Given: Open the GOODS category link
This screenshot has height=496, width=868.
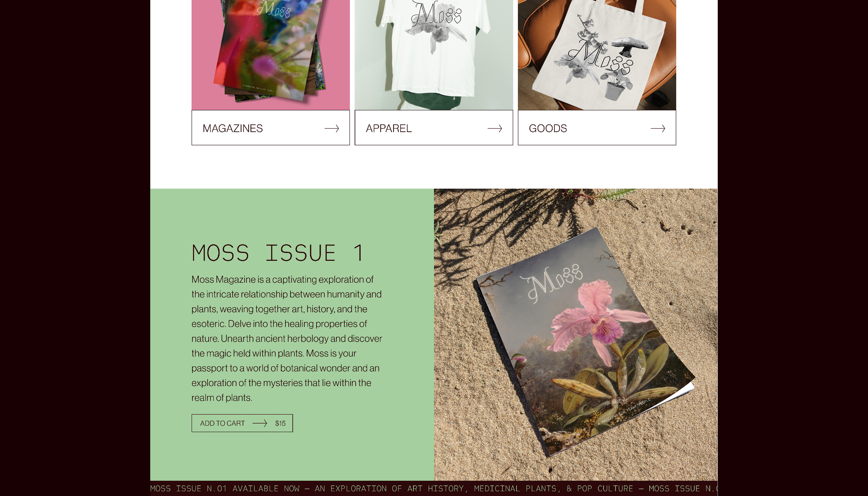Looking at the screenshot, I should click(597, 128).
